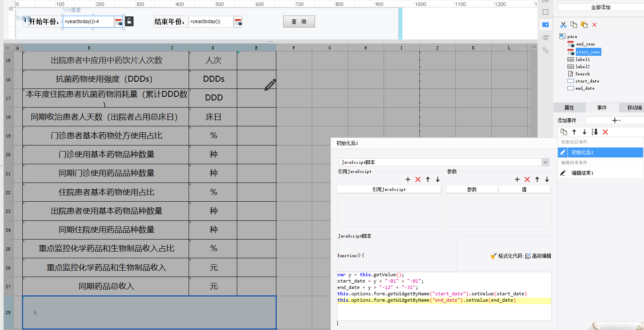Delete selected event with red X
Viewport: 644px width, 330px height.
(x=605, y=132)
